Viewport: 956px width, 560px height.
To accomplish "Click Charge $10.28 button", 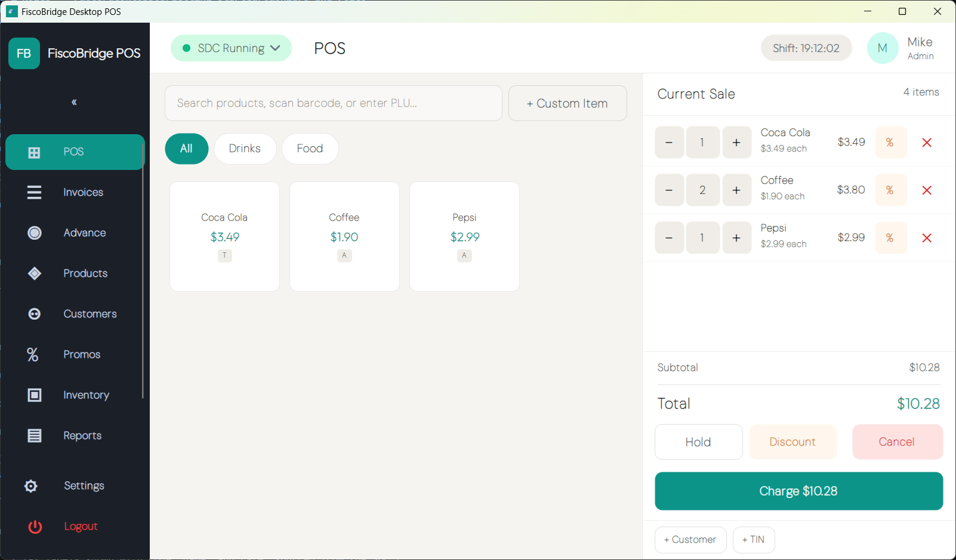I will [x=799, y=491].
